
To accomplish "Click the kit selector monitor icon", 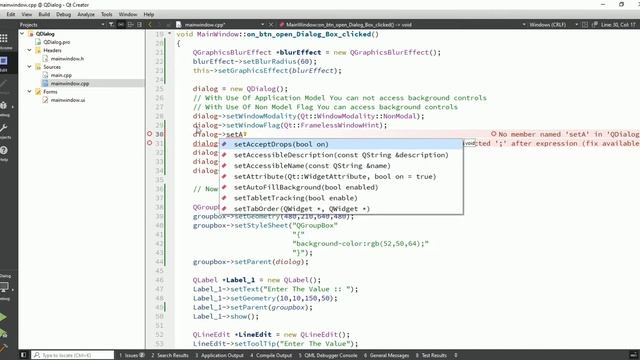I will 4,287.
